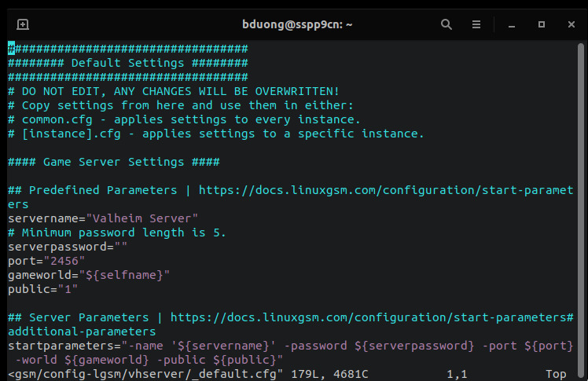588x381 pixels.
Task: Maximize the terminal window
Action: pos(541,24)
